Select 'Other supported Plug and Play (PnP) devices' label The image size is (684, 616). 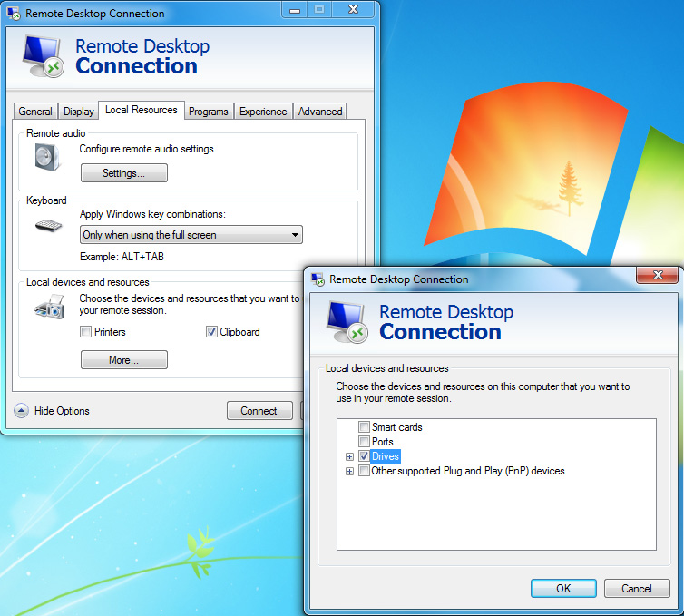click(467, 471)
